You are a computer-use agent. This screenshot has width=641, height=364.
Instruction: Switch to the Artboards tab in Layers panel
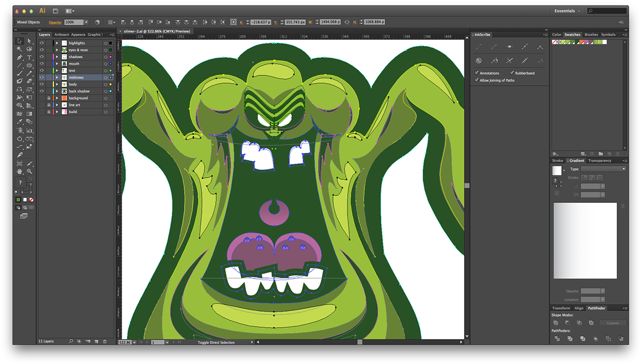pyautogui.click(x=61, y=34)
